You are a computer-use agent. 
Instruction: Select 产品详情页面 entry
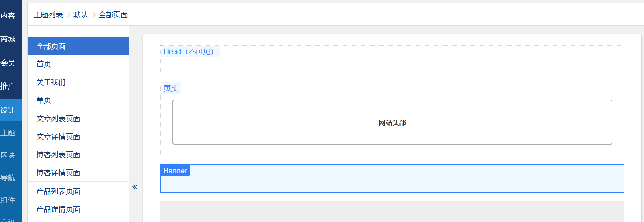pyautogui.click(x=58, y=209)
